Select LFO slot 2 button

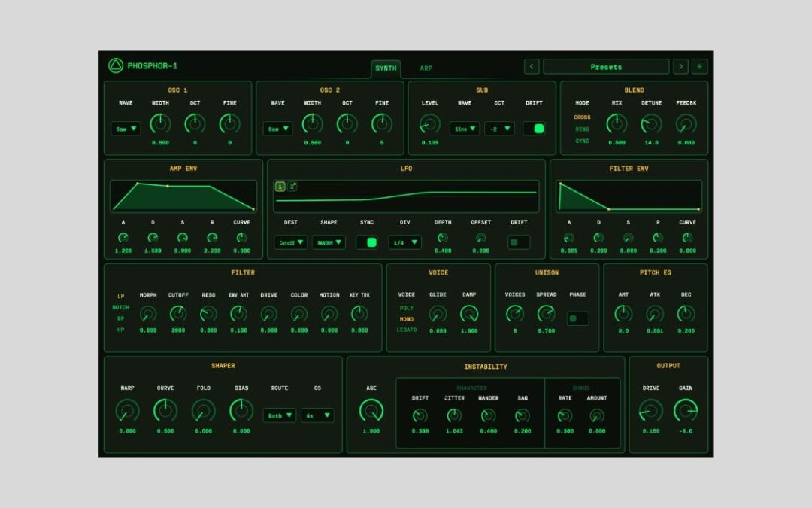[x=292, y=187]
